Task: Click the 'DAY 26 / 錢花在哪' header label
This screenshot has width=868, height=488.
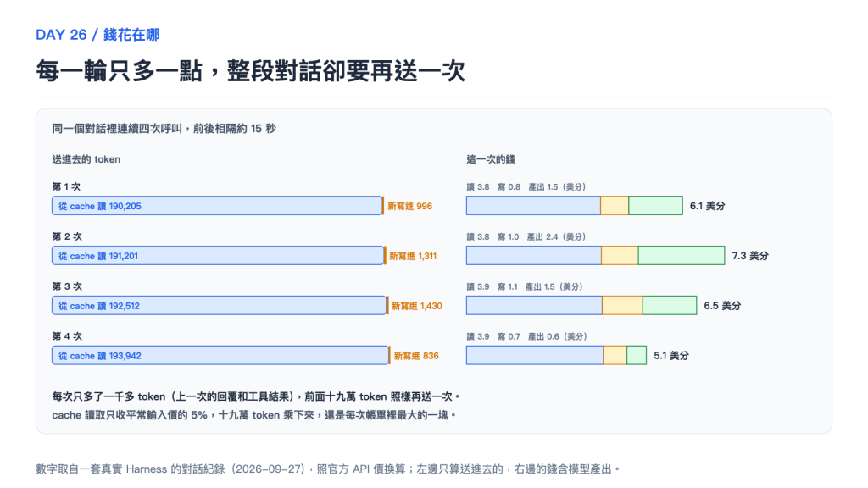Action: (x=97, y=35)
